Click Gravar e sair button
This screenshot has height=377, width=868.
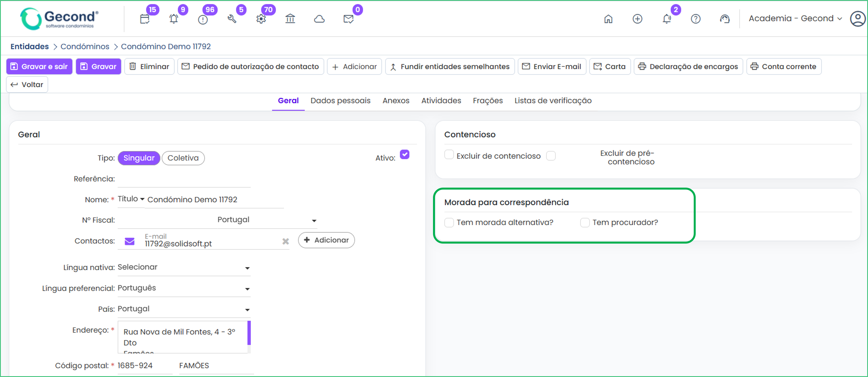tap(39, 66)
